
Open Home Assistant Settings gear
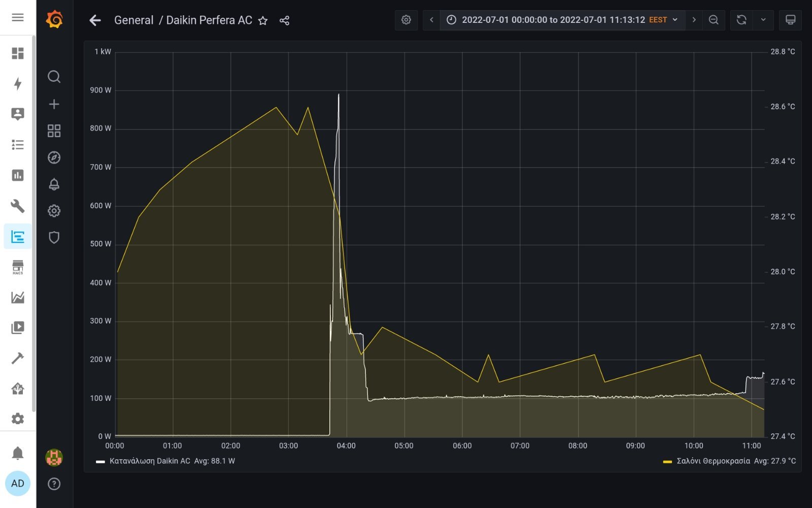18,419
